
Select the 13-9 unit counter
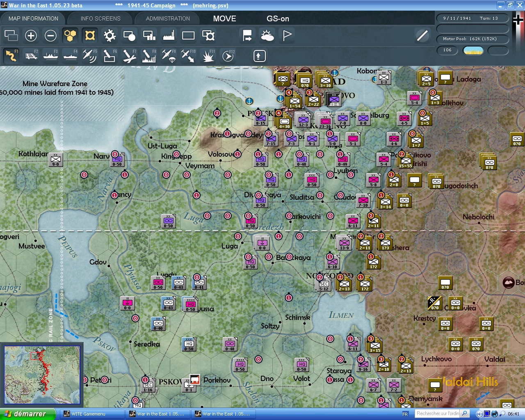click(345, 243)
